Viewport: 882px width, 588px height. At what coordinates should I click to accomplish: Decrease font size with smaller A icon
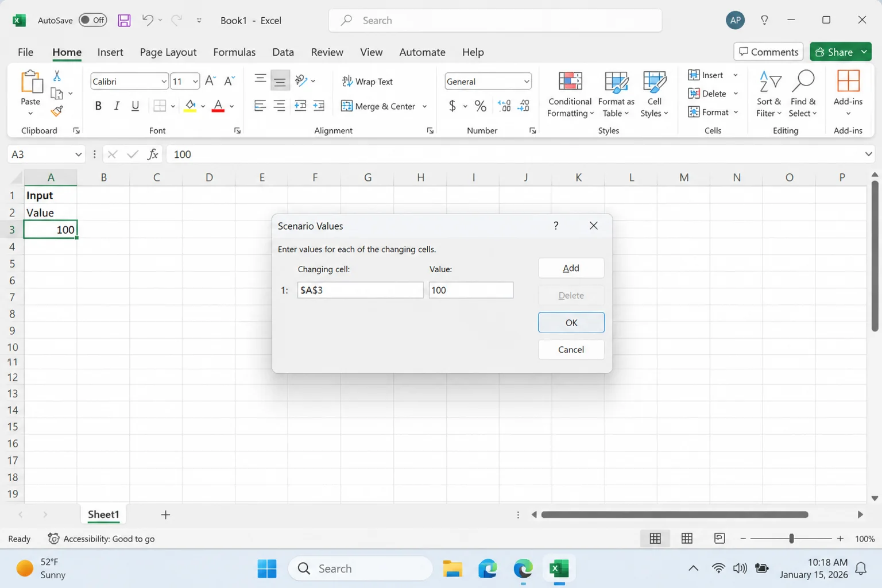(x=229, y=81)
